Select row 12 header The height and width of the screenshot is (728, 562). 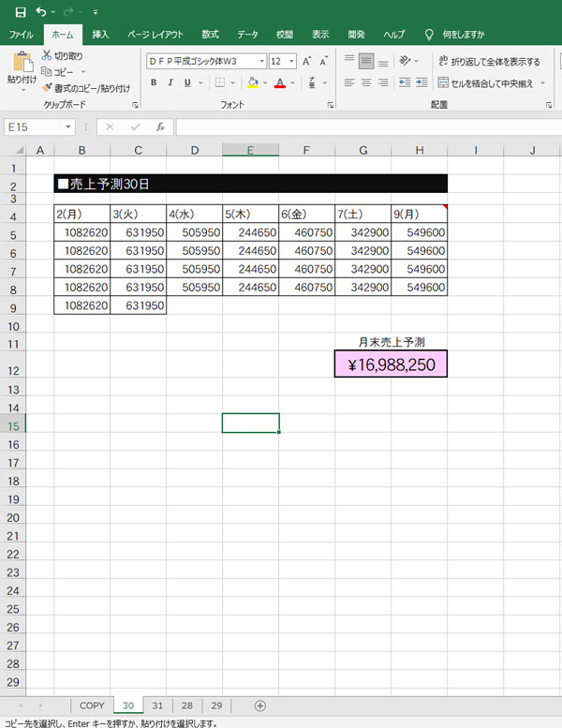13,364
